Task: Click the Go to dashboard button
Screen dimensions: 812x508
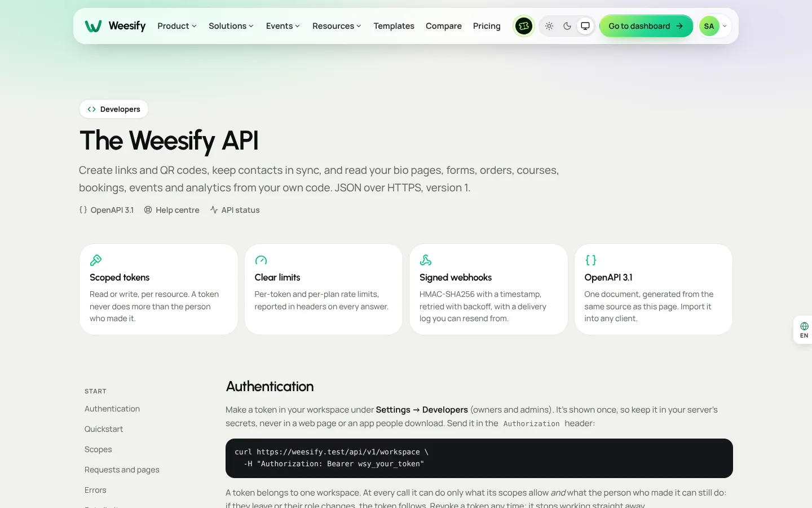Action: (x=646, y=26)
